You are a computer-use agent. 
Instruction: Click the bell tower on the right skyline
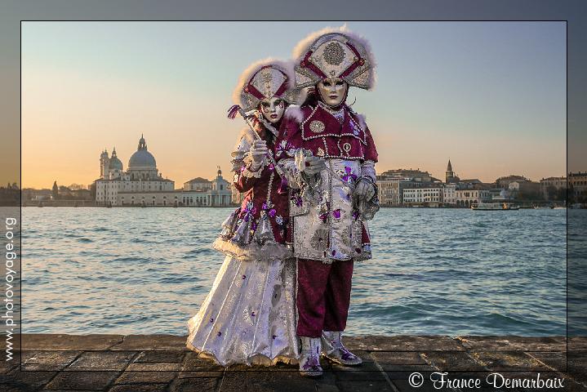[x=448, y=171]
